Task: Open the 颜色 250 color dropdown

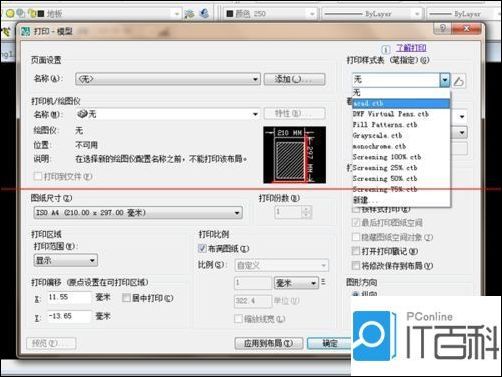Action: (312, 14)
